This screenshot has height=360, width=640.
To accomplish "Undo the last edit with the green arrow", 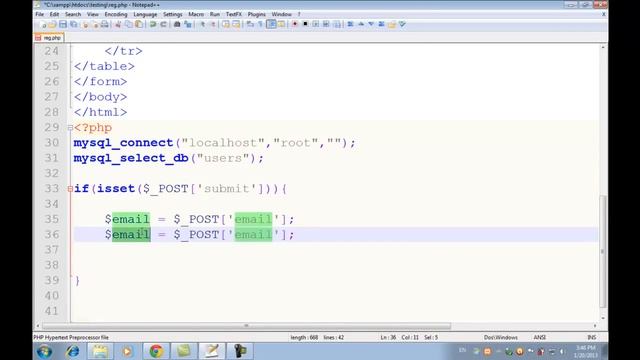I will pyautogui.click(x=153, y=24).
